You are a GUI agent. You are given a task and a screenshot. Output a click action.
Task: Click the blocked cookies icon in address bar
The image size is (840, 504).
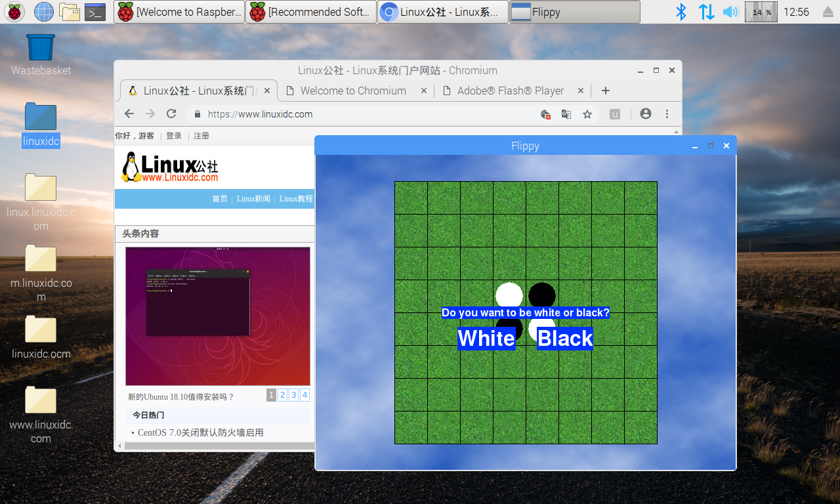[x=545, y=114]
